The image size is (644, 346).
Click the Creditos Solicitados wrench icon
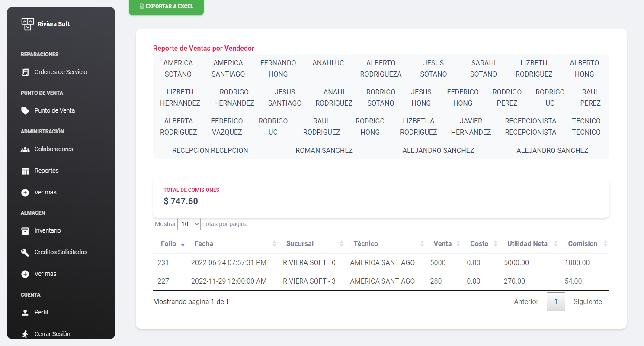(25, 252)
